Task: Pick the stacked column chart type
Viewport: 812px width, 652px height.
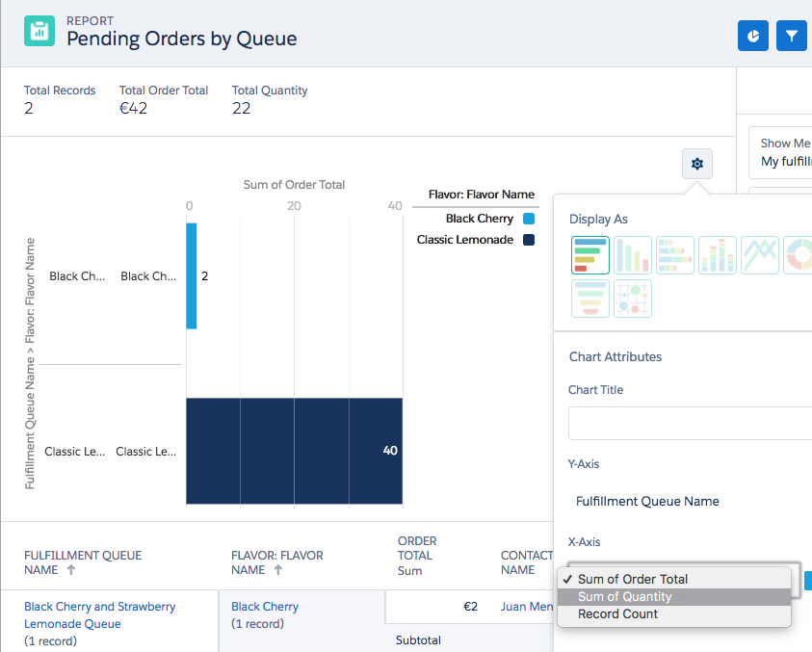Action: tap(717, 255)
